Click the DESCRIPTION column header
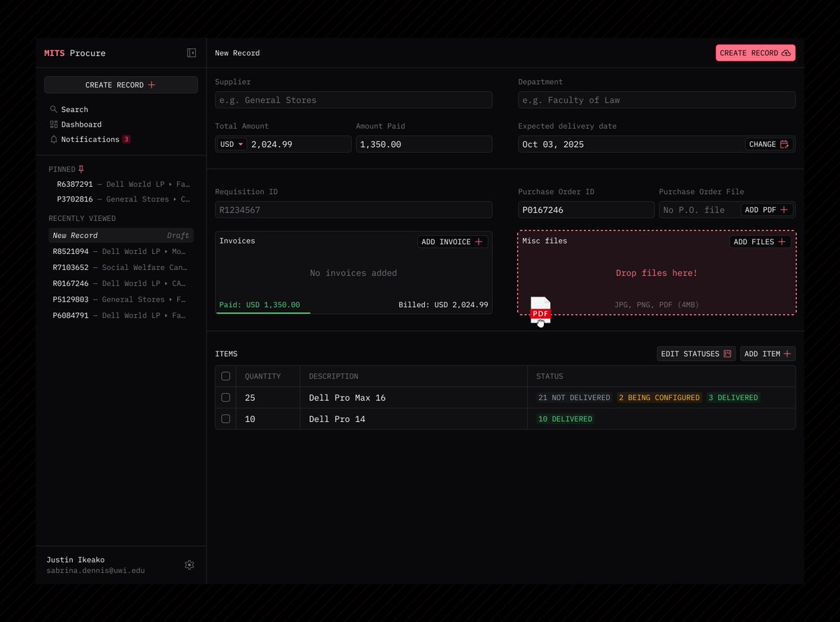Image resolution: width=840 pixels, height=622 pixels. pos(333,376)
